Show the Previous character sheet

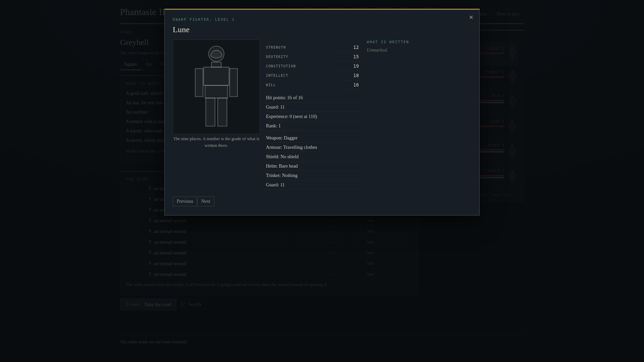pyautogui.click(x=185, y=201)
